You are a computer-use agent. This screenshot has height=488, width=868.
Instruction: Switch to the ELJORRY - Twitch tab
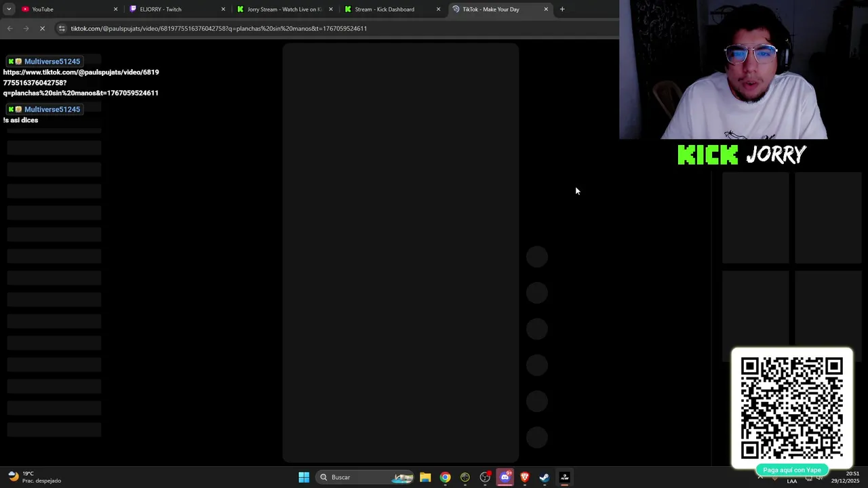[178, 9]
